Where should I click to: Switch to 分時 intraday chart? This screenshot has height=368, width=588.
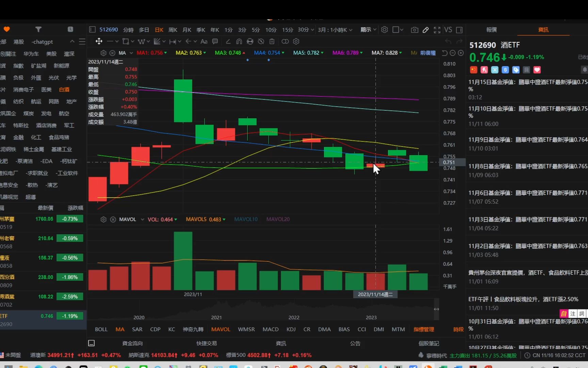128,30
